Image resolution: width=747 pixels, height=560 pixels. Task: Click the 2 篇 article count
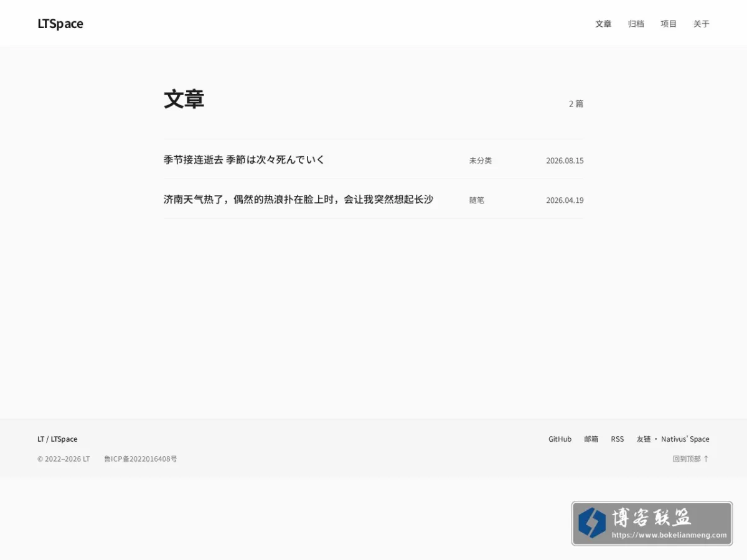coord(576,104)
